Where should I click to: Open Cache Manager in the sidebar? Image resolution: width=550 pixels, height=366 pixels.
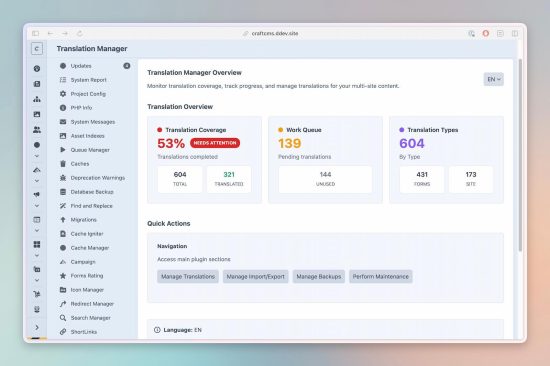tap(90, 248)
